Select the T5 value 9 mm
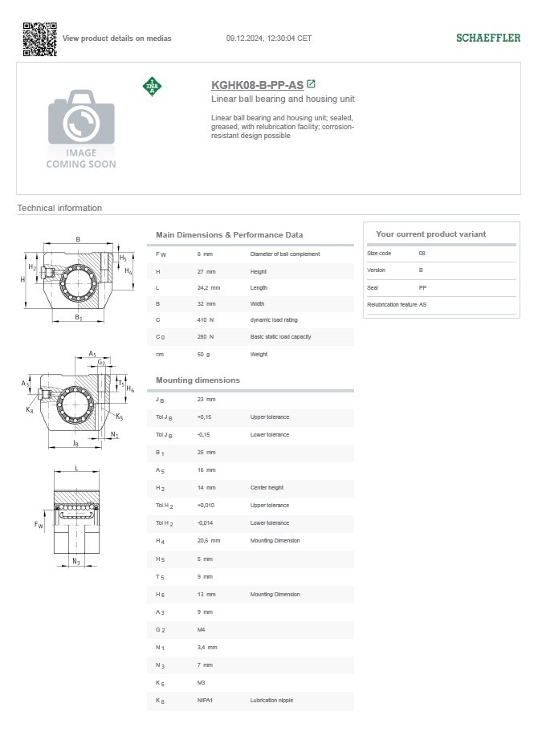The height and width of the screenshot is (756, 538). click(205, 577)
